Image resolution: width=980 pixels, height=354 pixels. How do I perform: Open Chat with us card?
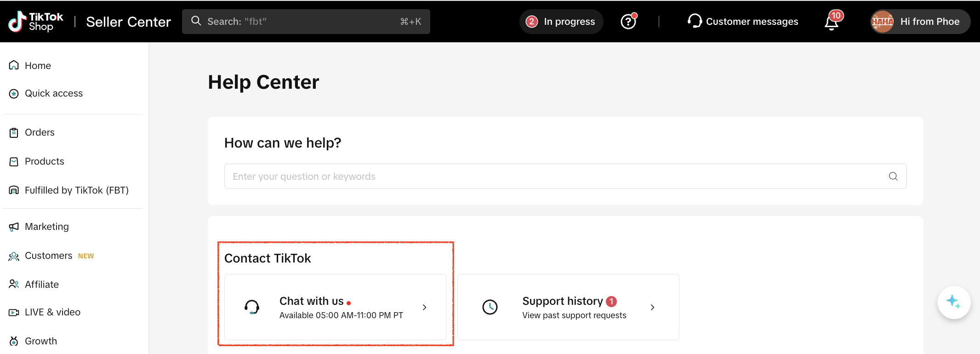click(x=335, y=307)
